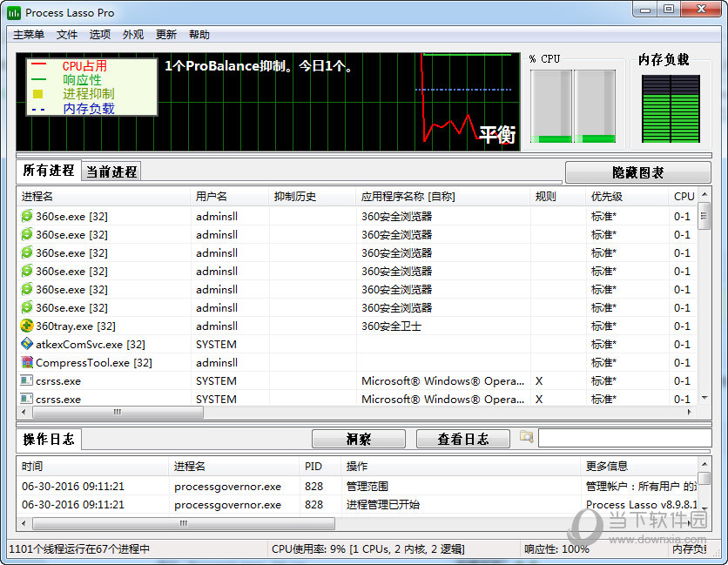Switch to the 当前进程 tab
728x565 pixels.
coord(111,171)
